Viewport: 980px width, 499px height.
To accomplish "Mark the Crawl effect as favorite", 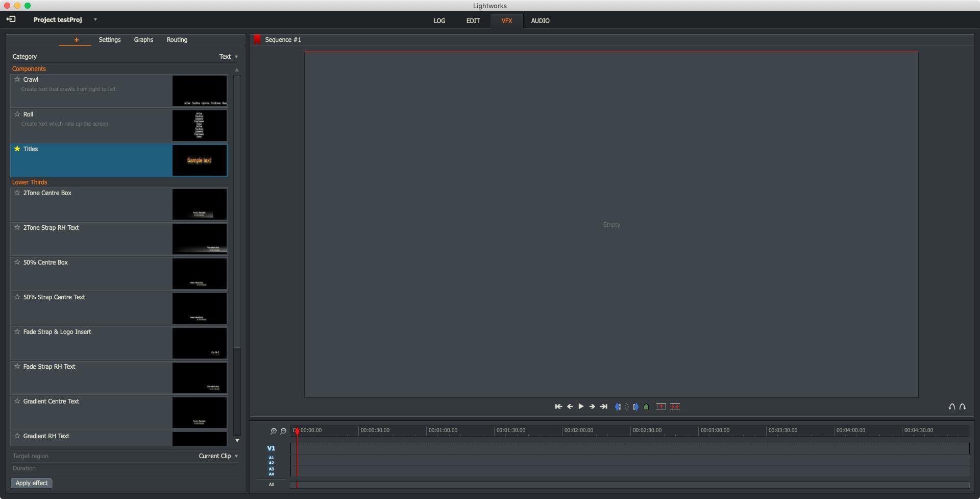I will [17, 79].
